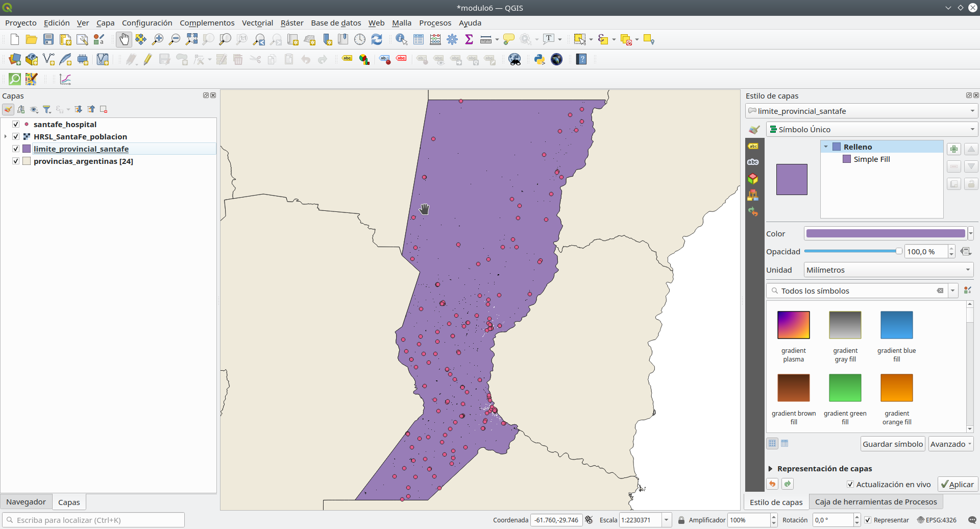Screen dimensions: 980x529
Task: Switch symbol list to list view
Action: 785,443
